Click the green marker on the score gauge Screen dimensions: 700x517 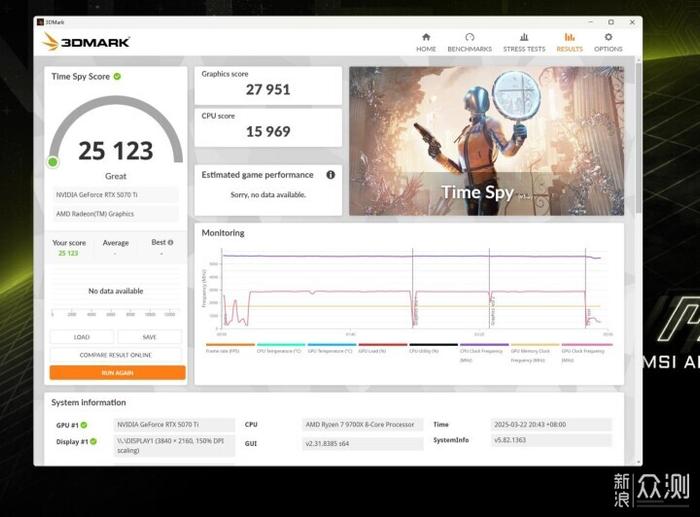click(x=53, y=162)
